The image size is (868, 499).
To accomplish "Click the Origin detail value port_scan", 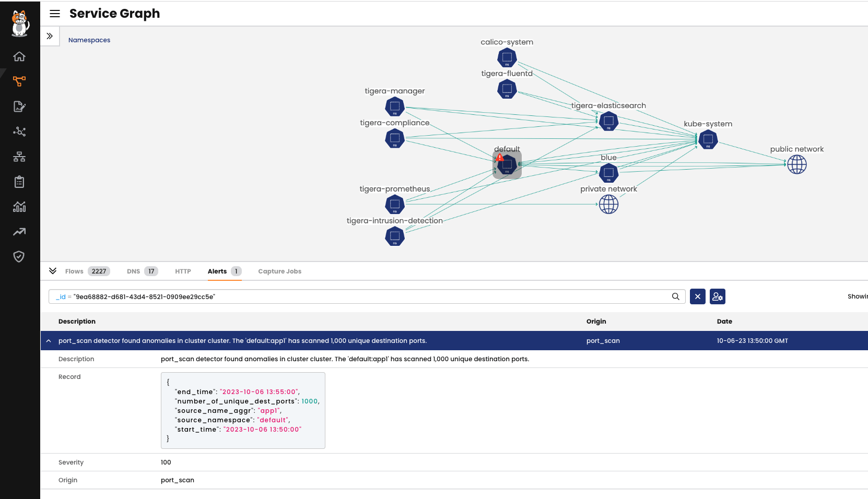I will [178, 480].
